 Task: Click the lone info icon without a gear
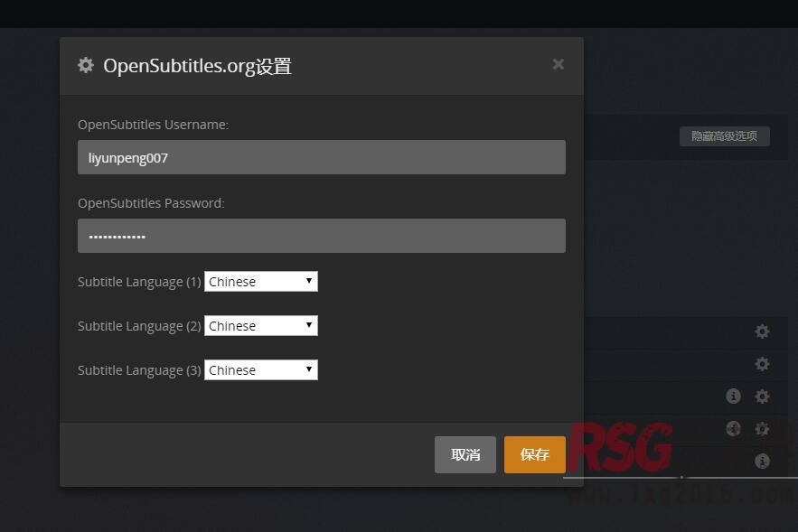(x=762, y=462)
